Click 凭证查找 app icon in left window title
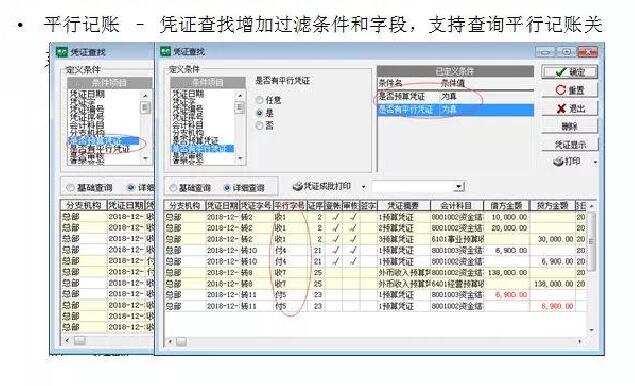 point(62,52)
